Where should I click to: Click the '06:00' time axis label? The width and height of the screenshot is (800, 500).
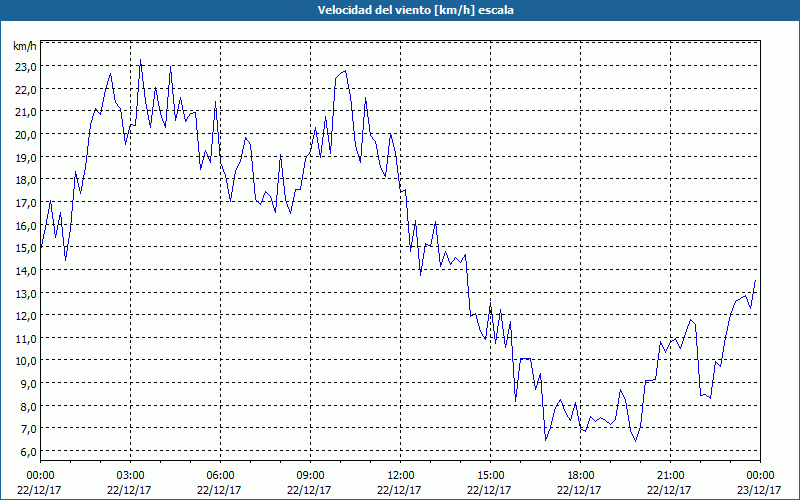coord(220,476)
